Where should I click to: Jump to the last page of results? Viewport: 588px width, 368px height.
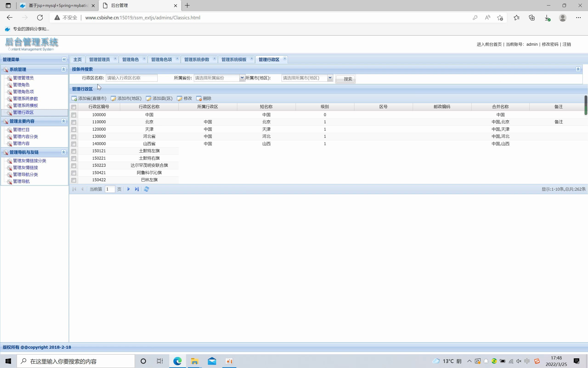tap(137, 189)
